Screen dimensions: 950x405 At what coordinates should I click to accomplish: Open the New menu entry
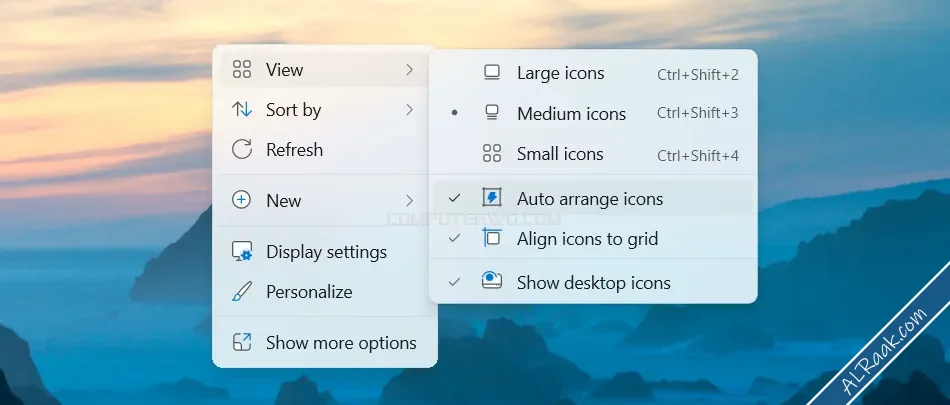click(x=324, y=200)
